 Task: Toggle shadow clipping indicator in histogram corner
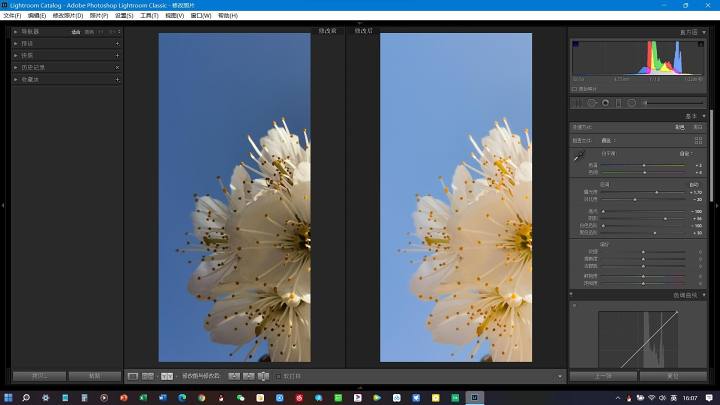tap(575, 44)
